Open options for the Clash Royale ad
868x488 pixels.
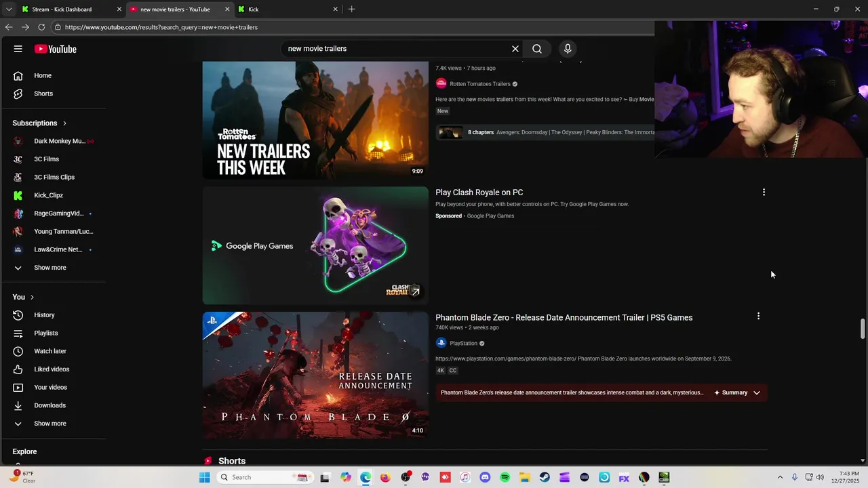(764, 192)
